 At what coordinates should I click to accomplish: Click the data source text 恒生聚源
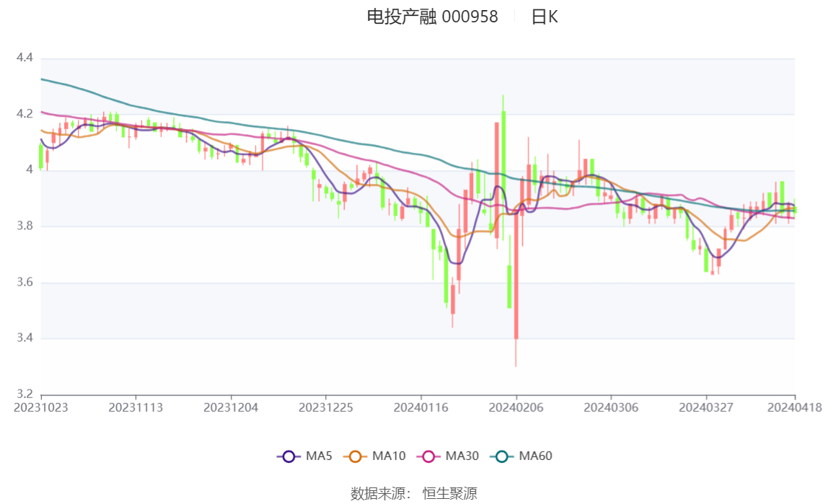pos(450,494)
